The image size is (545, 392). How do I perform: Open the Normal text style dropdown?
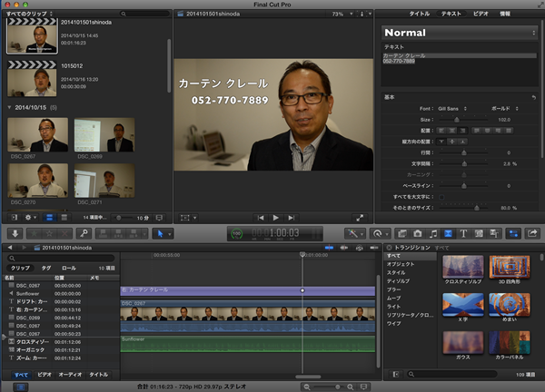coord(459,34)
